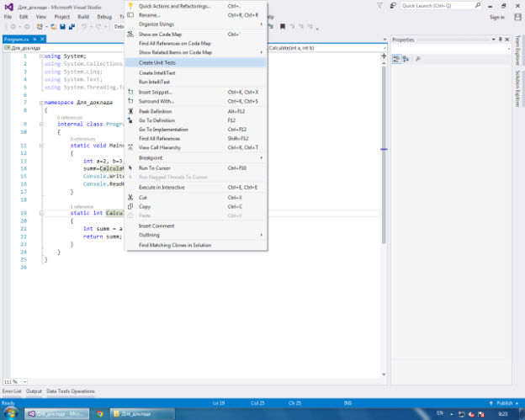
Task: Select Alphabetical sort icon in Properties
Action: pyautogui.click(x=406, y=59)
